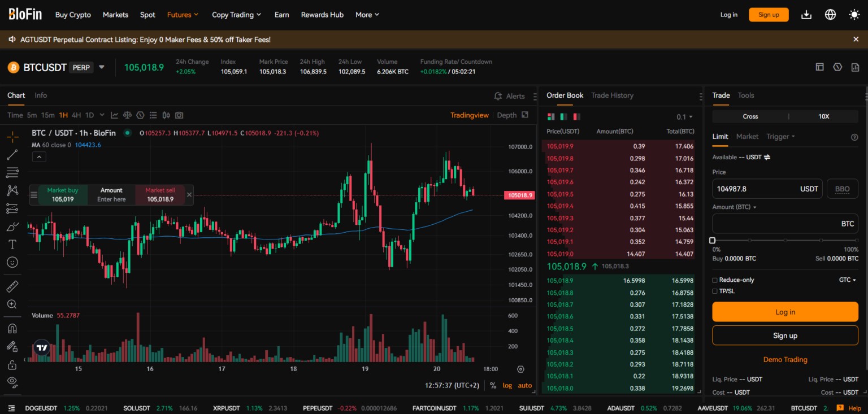Image resolution: width=868 pixels, height=414 pixels.
Task: Expand the More menu
Action: [x=367, y=15]
